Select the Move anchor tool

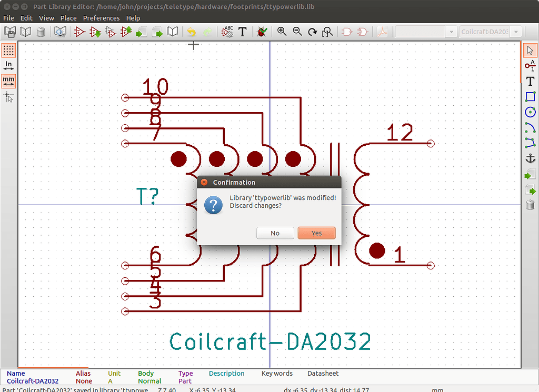[530, 158]
